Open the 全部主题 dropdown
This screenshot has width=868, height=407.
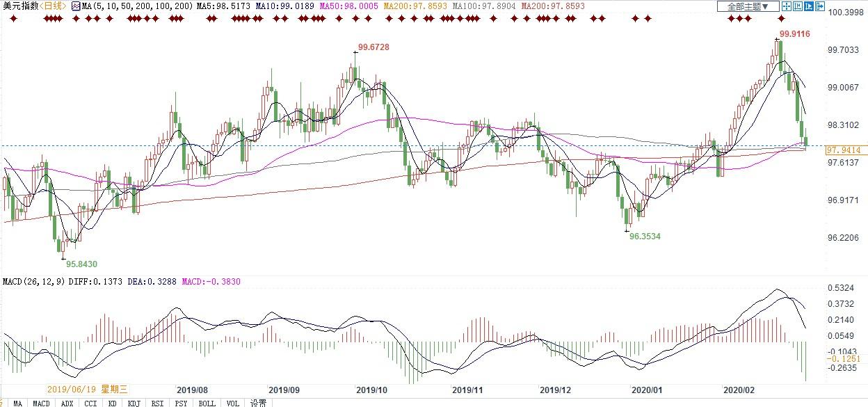point(748,6)
